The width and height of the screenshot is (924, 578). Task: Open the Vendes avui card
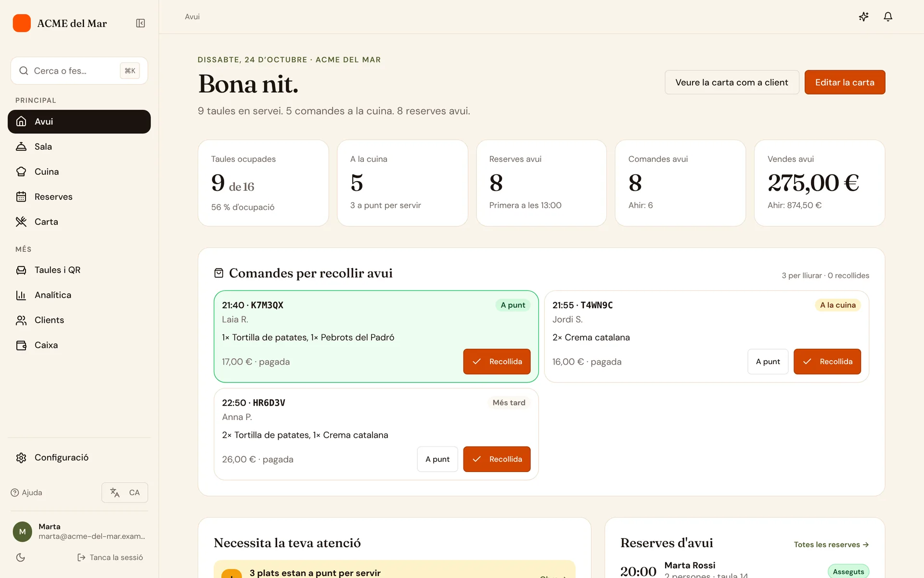pyautogui.click(x=819, y=183)
